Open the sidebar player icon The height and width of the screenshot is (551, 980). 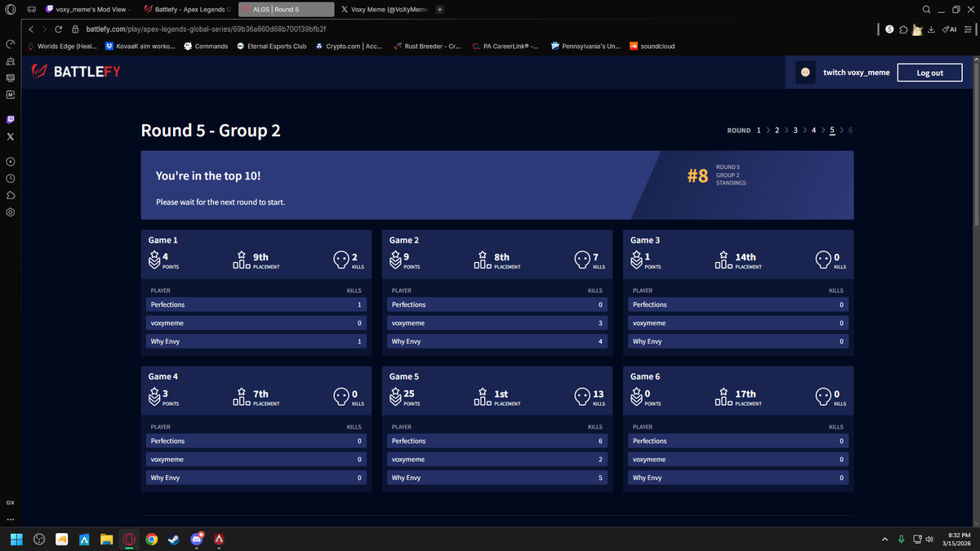11,162
